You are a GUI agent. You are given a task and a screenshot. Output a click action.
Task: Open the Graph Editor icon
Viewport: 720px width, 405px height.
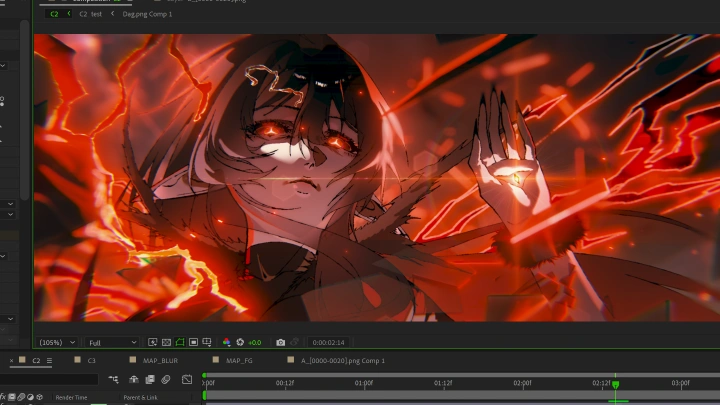point(187,379)
